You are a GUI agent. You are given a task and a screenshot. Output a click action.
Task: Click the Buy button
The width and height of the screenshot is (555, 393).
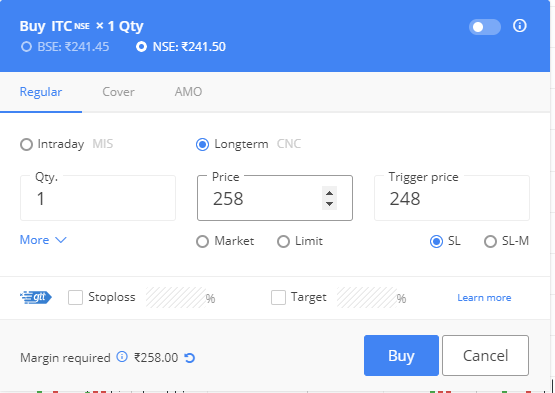(x=401, y=355)
